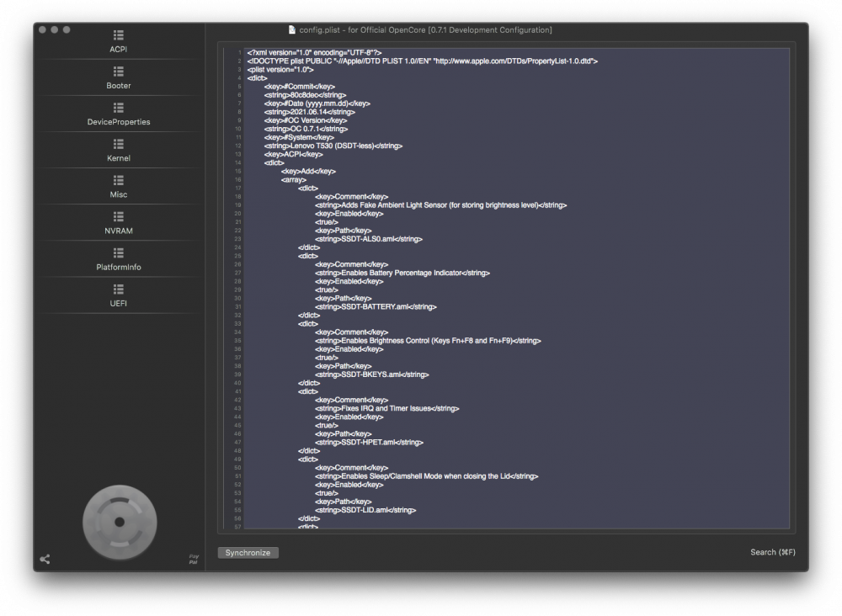Click the '#OC Version' key line
The height and width of the screenshot is (616, 842).
[x=305, y=120]
